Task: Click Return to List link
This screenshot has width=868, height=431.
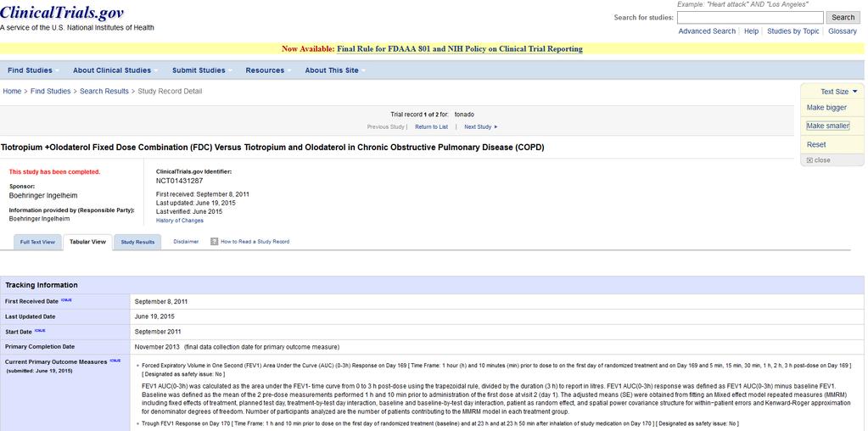Action: pos(431,127)
